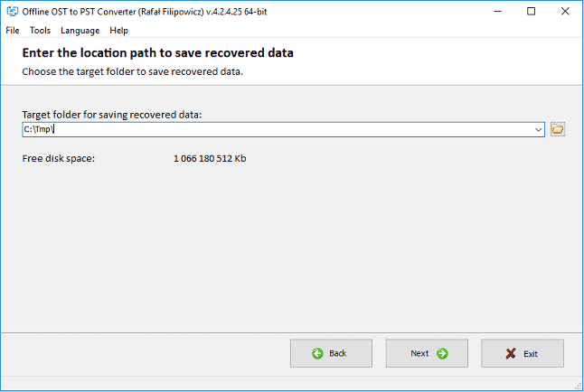584x392 pixels.
Task: Quit using the Exit button
Action: 523,353
